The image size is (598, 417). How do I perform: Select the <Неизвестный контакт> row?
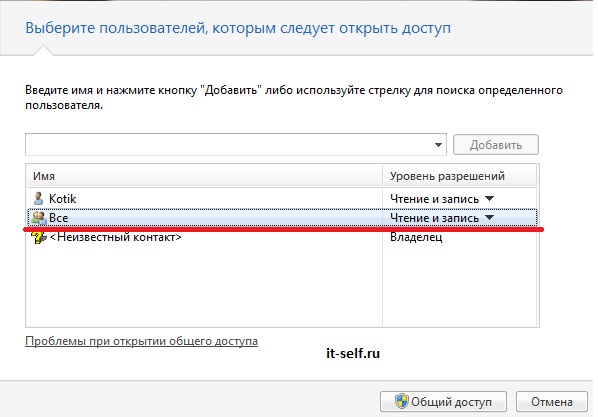pyautogui.click(x=282, y=237)
